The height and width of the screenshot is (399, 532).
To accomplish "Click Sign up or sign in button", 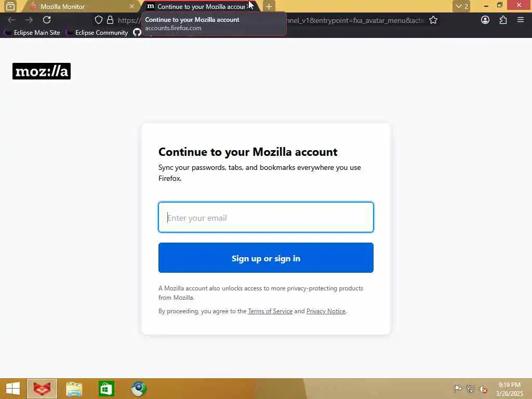I will (x=265, y=258).
